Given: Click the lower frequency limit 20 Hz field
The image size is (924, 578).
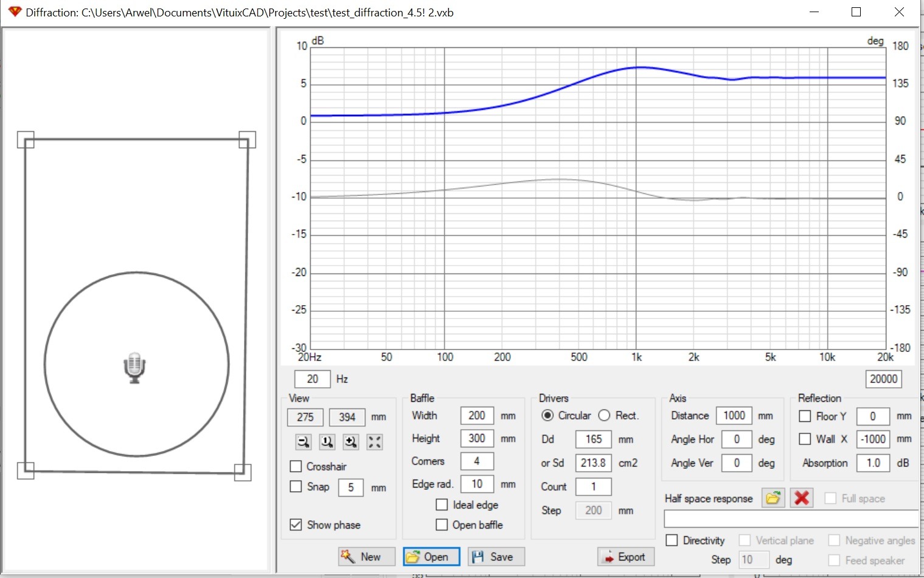Looking at the screenshot, I should click(x=313, y=379).
